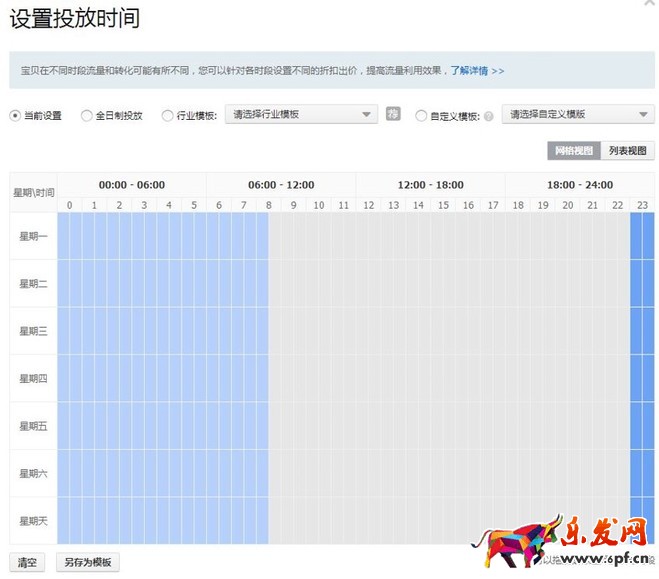Click the 星期天 row label
The image size is (659, 579).
point(33,521)
